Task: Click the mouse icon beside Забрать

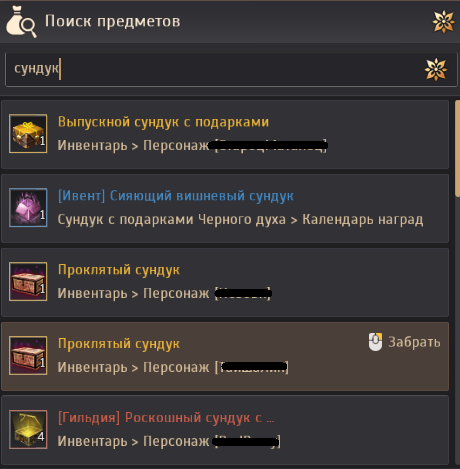Action: (375, 342)
